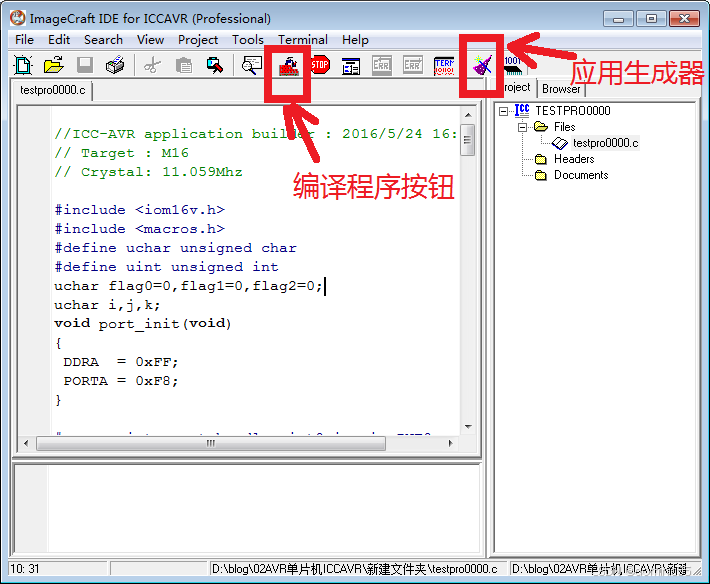Click the editor vertical scrollbar thumb

[468, 140]
